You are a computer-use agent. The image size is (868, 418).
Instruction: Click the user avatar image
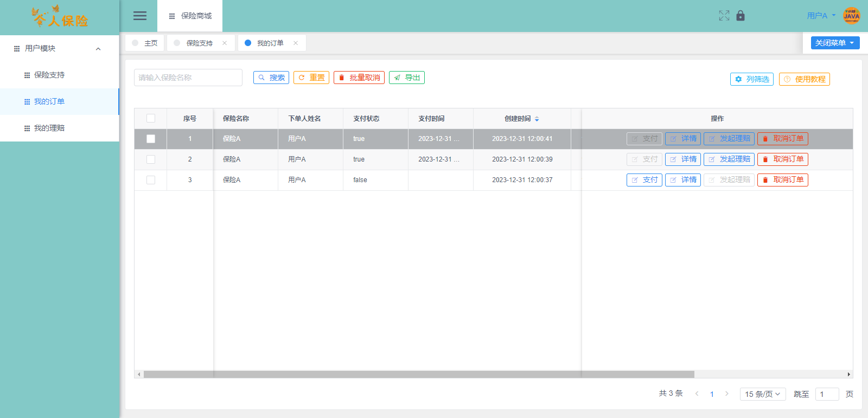851,16
